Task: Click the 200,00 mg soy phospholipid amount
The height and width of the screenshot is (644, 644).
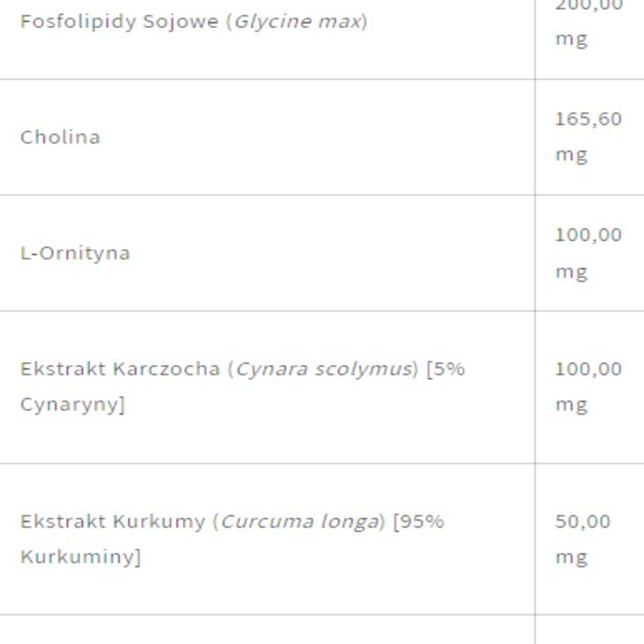Action: (x=589, y=22)
